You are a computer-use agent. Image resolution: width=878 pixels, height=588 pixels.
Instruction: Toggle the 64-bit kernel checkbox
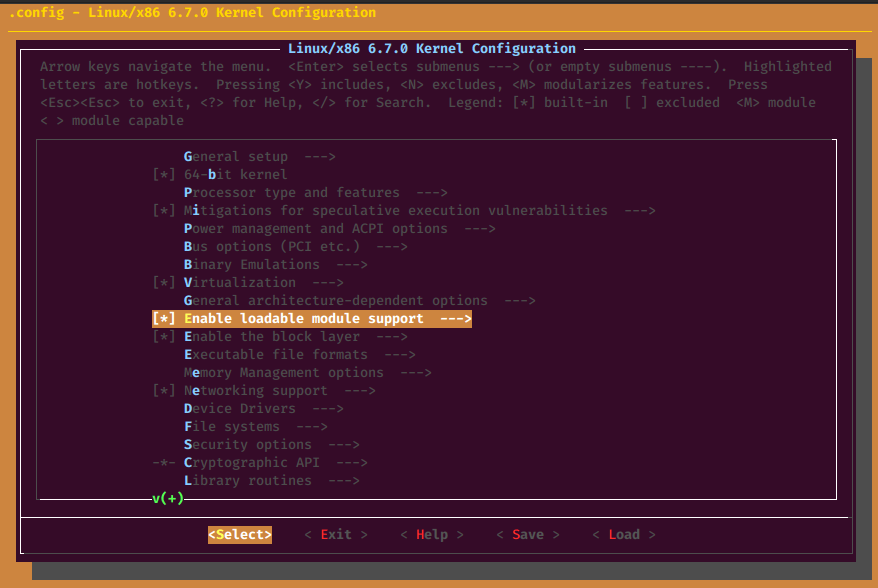(x=164, y=175)
